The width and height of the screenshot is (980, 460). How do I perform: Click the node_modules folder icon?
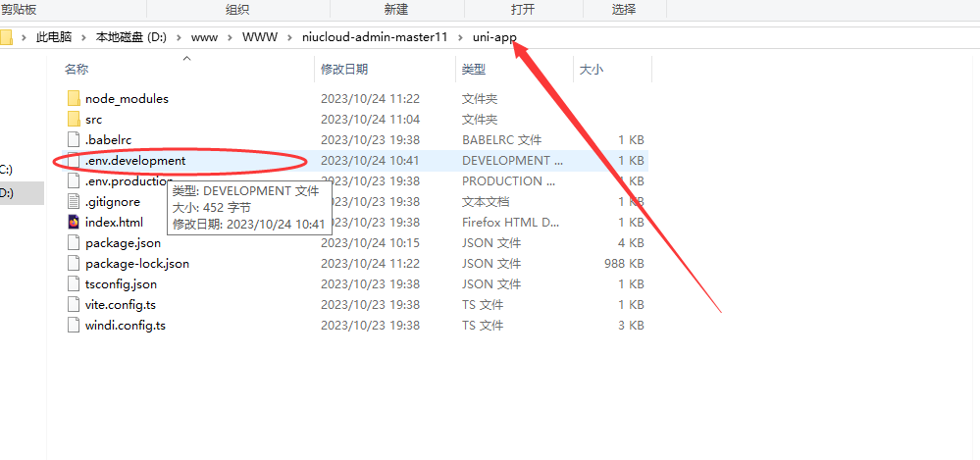74,99
